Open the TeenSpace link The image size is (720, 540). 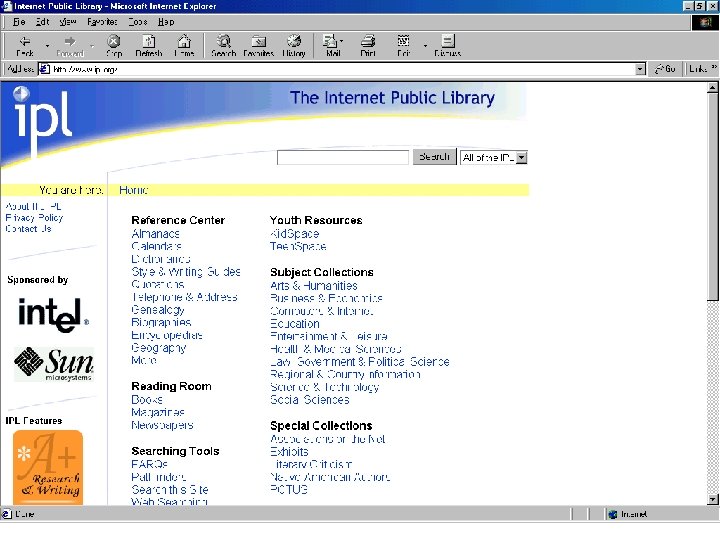[298, 246]
